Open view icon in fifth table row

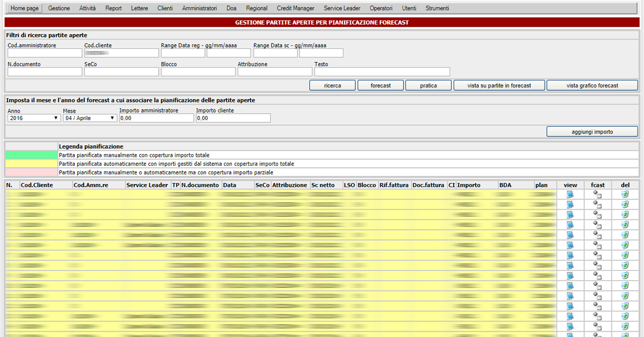570,235
